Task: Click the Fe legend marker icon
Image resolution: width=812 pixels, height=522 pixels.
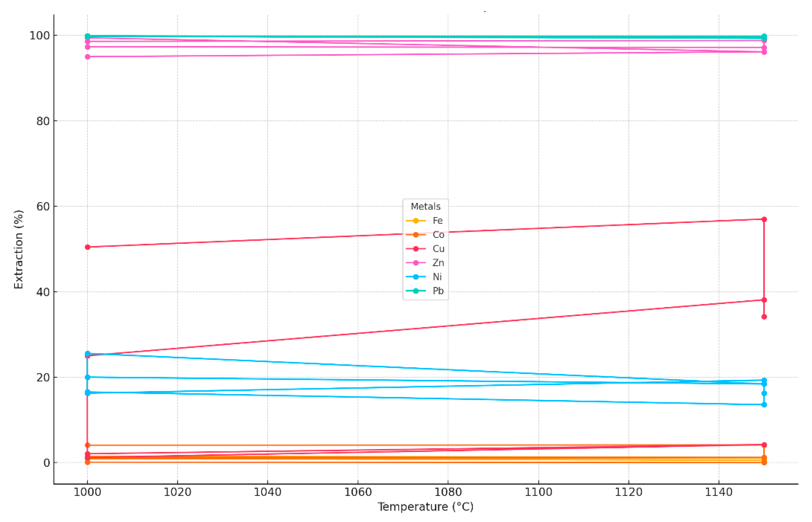Action: (415, 221)
